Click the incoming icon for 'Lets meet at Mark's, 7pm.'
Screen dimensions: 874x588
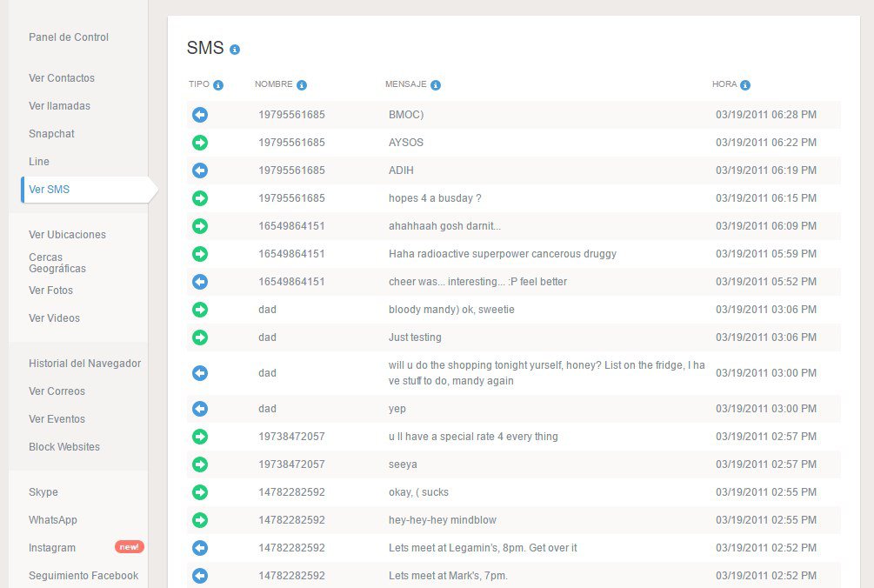coord(200,577)
